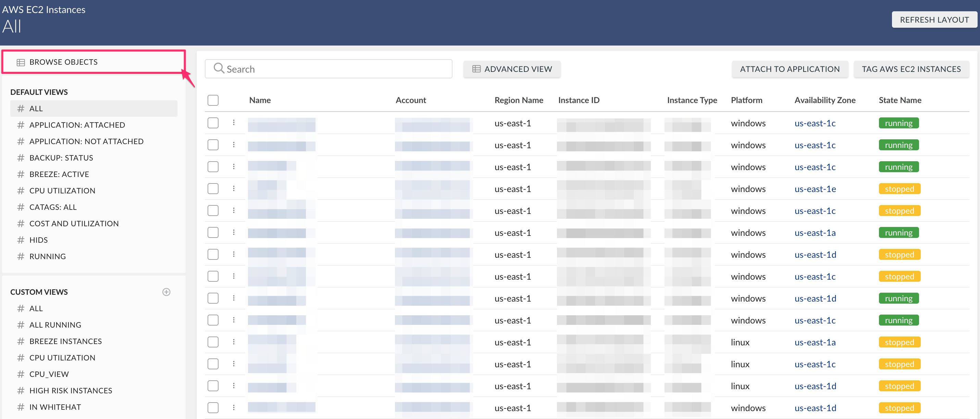
Task: Click the Browse Objects table icon
Action: (21, 62)
